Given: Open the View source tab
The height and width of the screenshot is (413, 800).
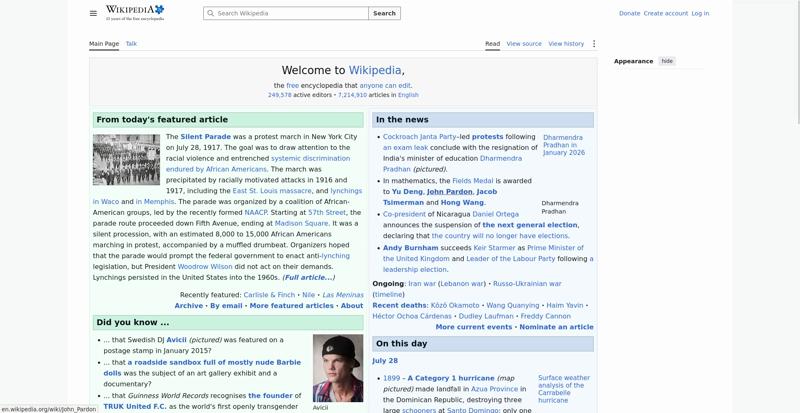Looking at the screenshot, I should pyautogui.click(x=524, y=44).
